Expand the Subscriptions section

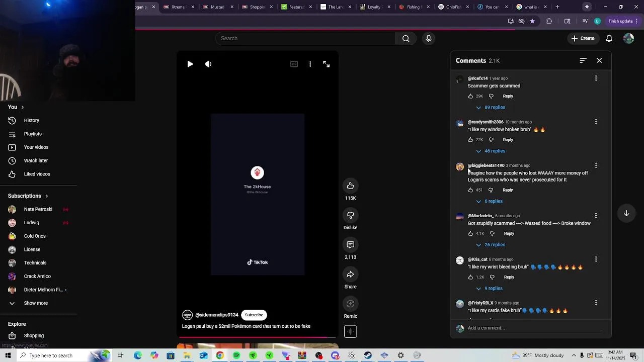28,196
